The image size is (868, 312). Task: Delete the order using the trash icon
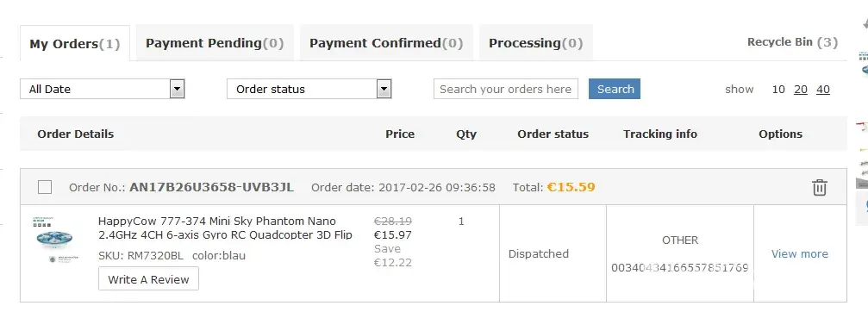click(x=819, y=188)
